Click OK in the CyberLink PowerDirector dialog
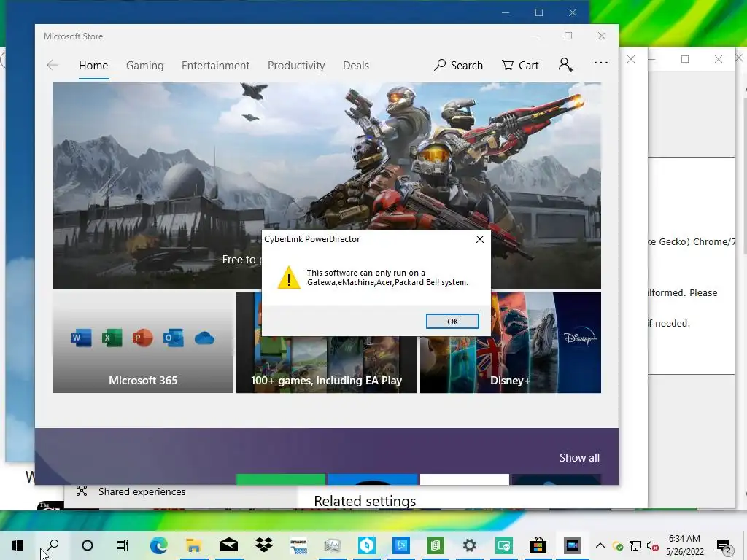 [x=452, y=322]
